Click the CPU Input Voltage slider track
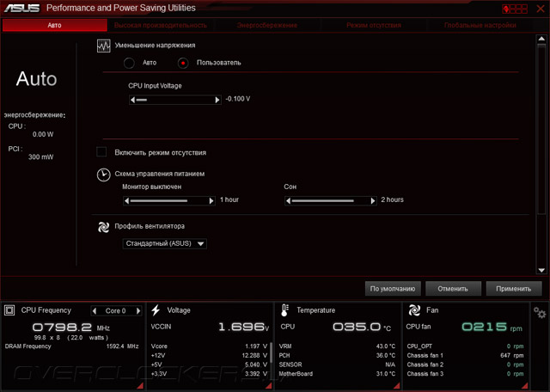 pyautogui.click(x=175, y=100)
